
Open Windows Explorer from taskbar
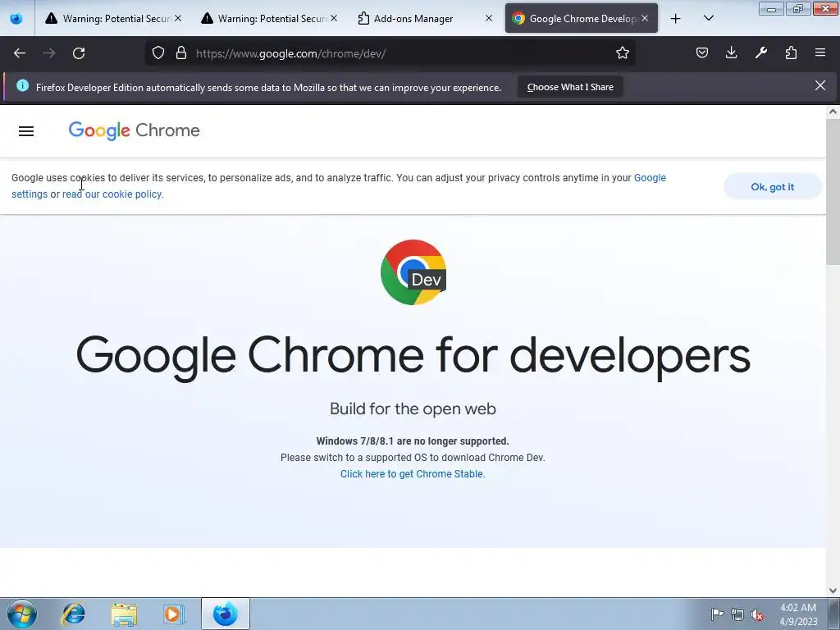tap(124, 614)
